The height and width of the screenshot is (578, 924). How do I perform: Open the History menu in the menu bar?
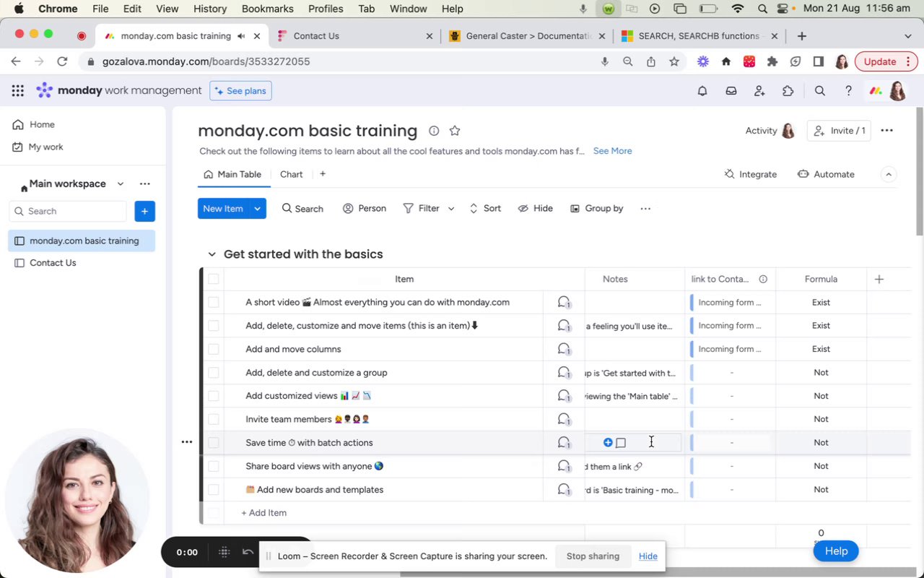(x=210, y=9)
